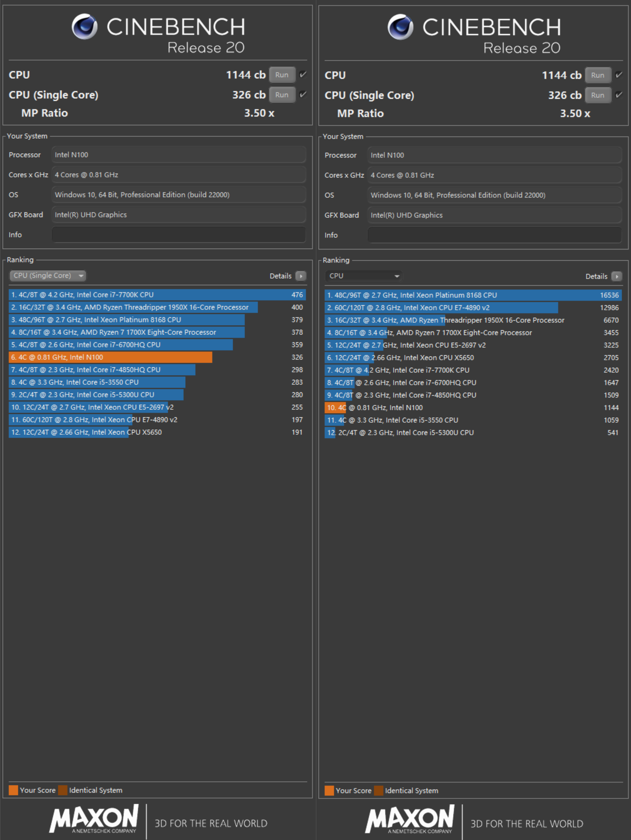This screenshot has width=631, height=840.
Task: Click the Info input field in left panel
Action: click(x=179, y=235)
